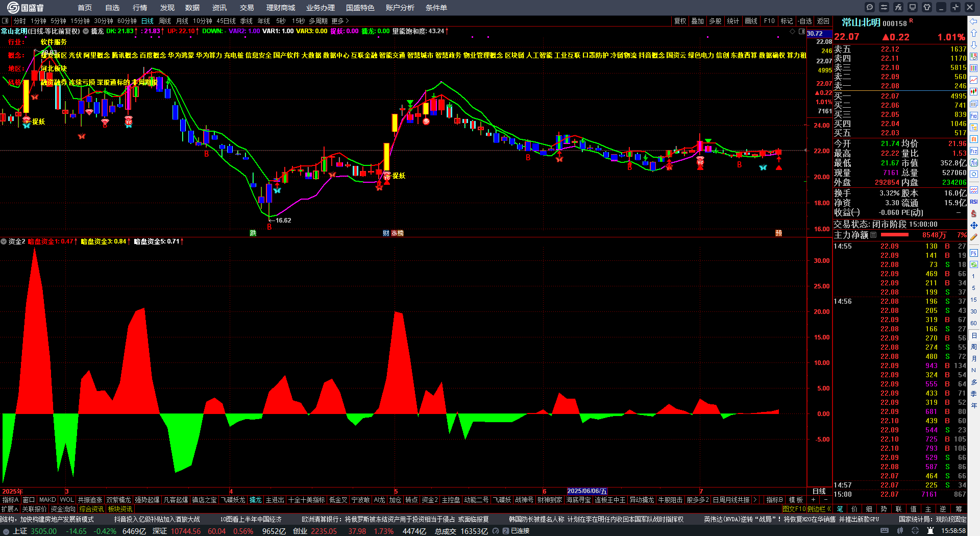Toggle 复权 price adjustment
This screenshot has width=980, height=536.
click(680, 21)
